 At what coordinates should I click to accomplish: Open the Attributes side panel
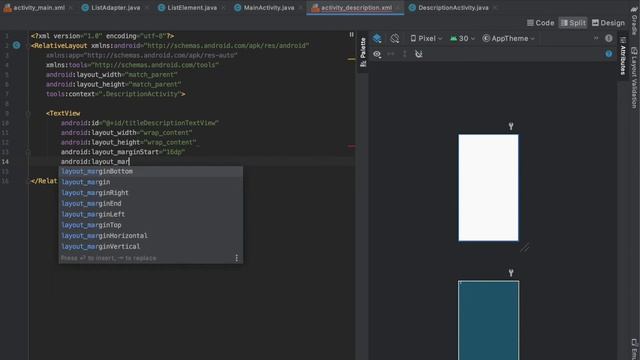[x=623, y=56]
